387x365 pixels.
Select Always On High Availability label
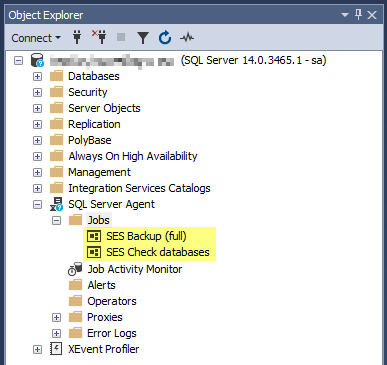pos(133,156)
